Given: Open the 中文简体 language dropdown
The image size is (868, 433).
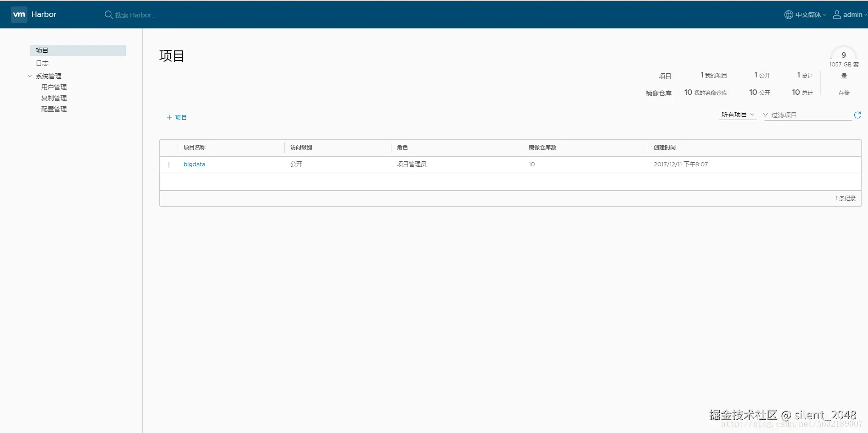Looking at the screenshot, I should pos(805,15).
